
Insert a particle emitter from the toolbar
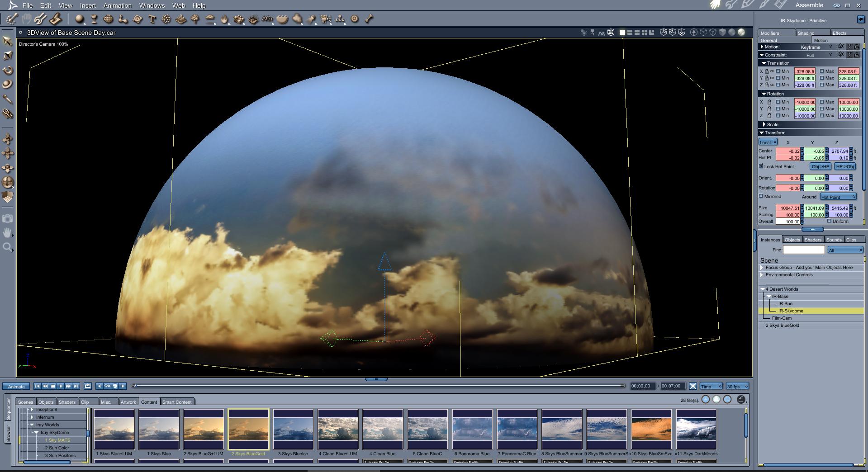166,19
